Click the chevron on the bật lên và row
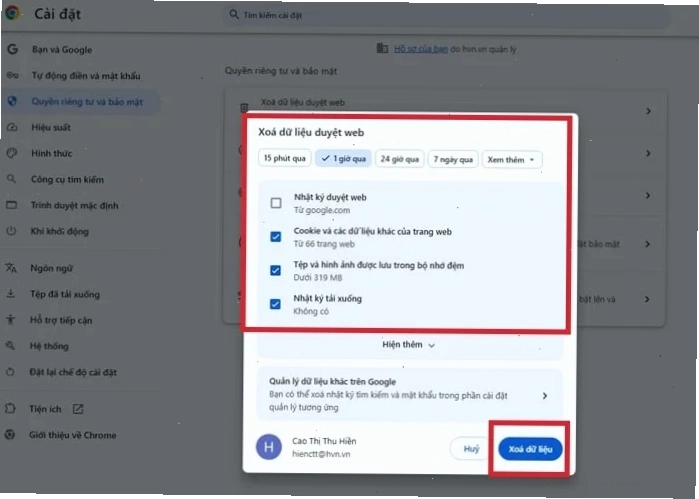 (x=647, y=299)
